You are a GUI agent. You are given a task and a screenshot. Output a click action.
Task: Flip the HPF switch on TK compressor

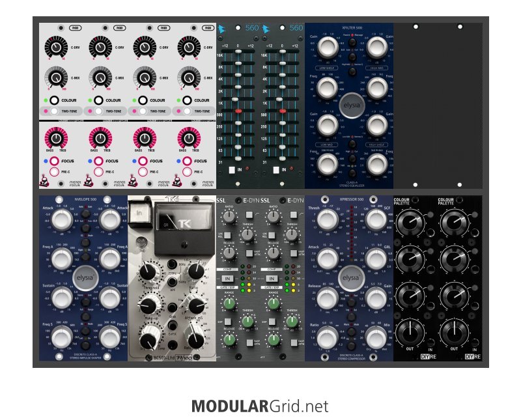click(172, 282)
